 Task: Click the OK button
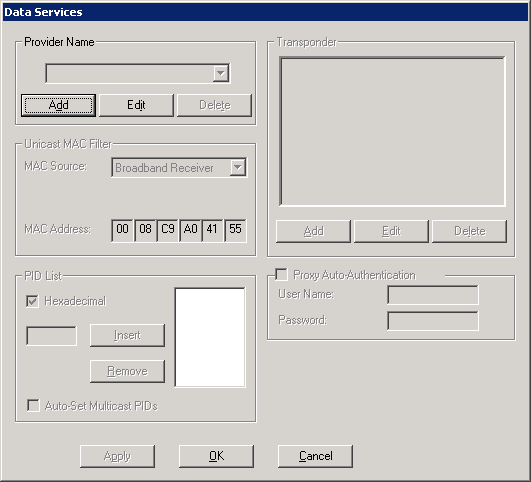216,456
